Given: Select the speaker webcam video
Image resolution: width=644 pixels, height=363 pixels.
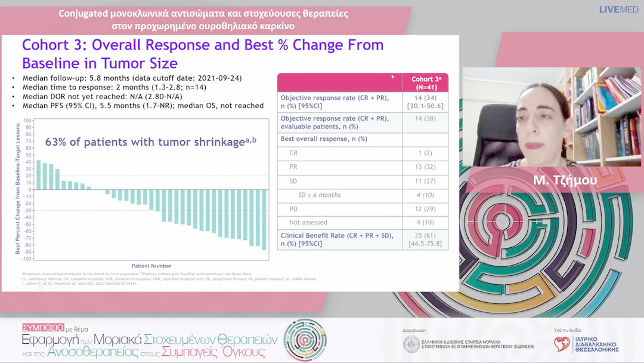Looking at the screenshot, I should tap(552, 116).
